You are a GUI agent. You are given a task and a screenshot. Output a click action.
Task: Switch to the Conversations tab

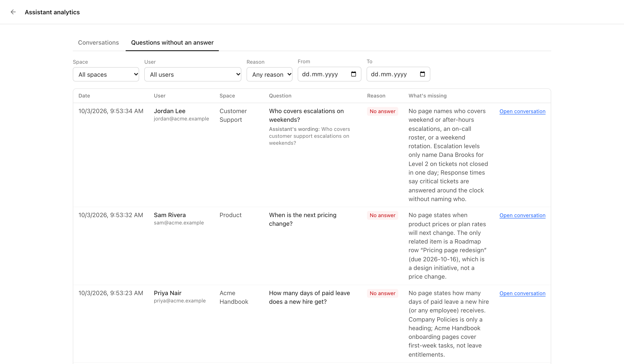pos(98,43)
